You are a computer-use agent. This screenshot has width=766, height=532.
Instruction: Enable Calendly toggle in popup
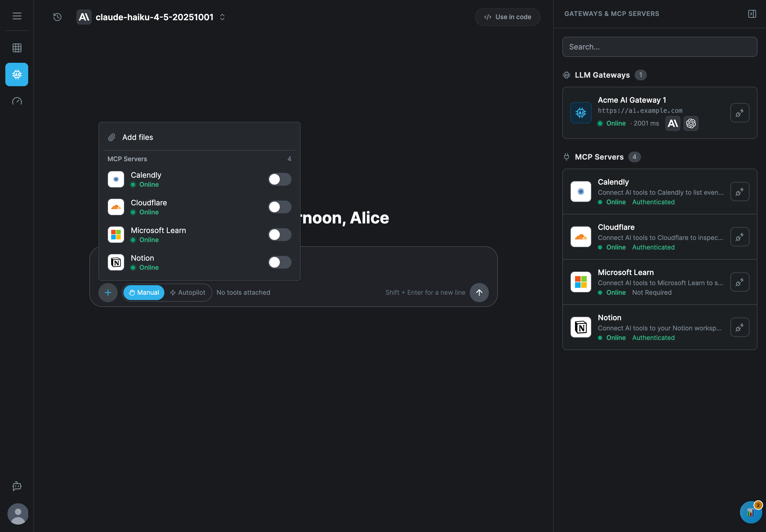coord(280,179)
